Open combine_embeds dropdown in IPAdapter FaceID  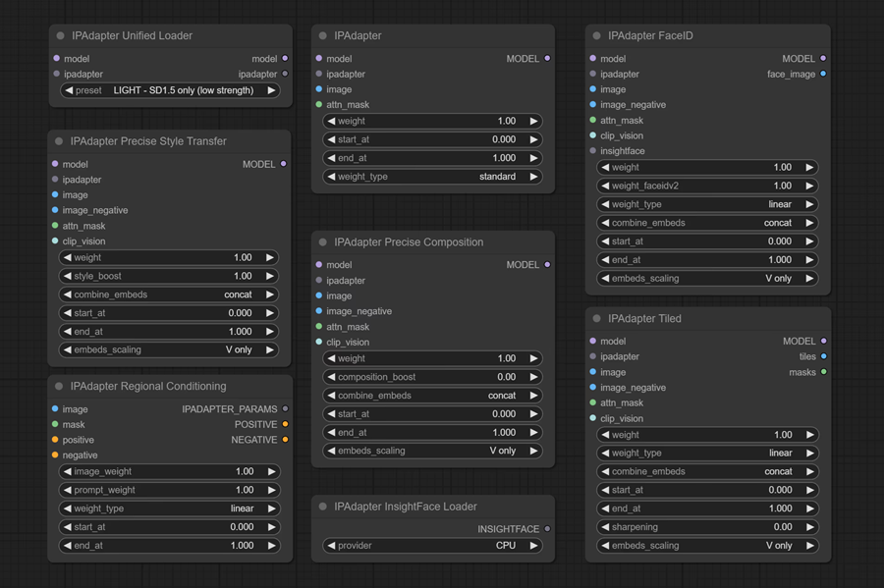coord(707,223)
